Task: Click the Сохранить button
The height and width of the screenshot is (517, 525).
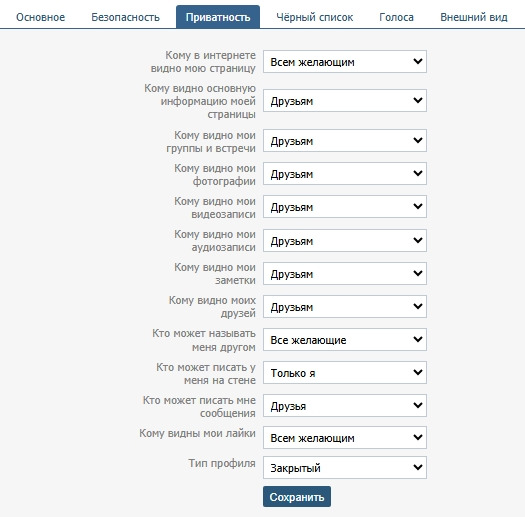Action: (x=297, y=497)
